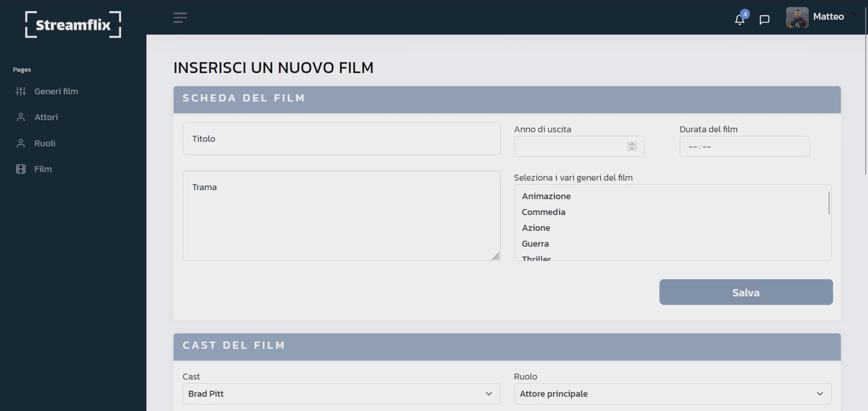Image resolution: width=868 pixels, height=411 pixels.
Task: Click the Anno di uscita stepper arrows
Action: [x=632, y=146]
